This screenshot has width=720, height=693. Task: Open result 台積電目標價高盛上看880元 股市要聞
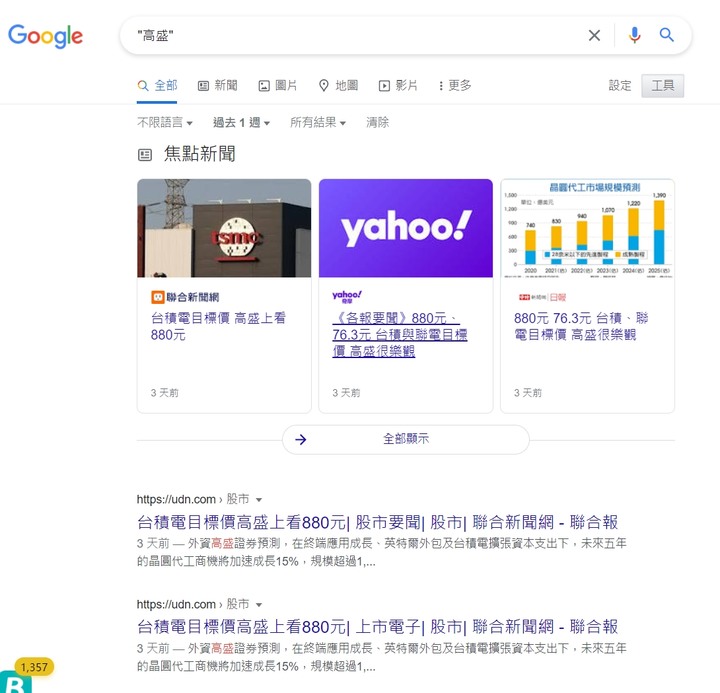(x=377, y=522)
